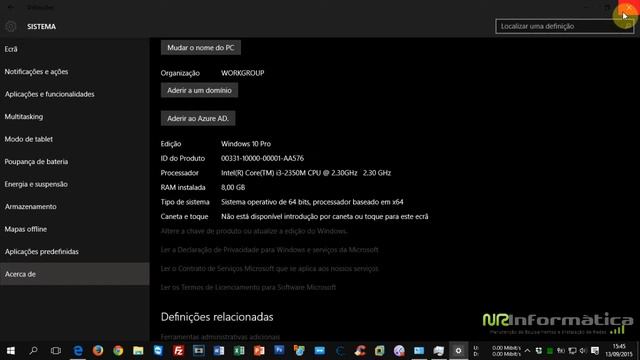Launch Microsoft Edge from the taskbar
The width and height of the screenshot is (640, 360).
coord(78,351)
